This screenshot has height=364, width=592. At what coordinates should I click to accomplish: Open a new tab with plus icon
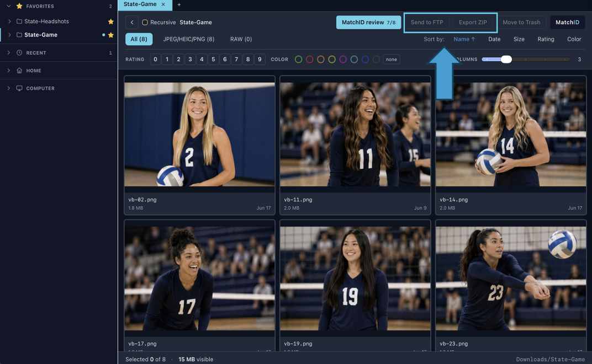[x=179, y=4]
